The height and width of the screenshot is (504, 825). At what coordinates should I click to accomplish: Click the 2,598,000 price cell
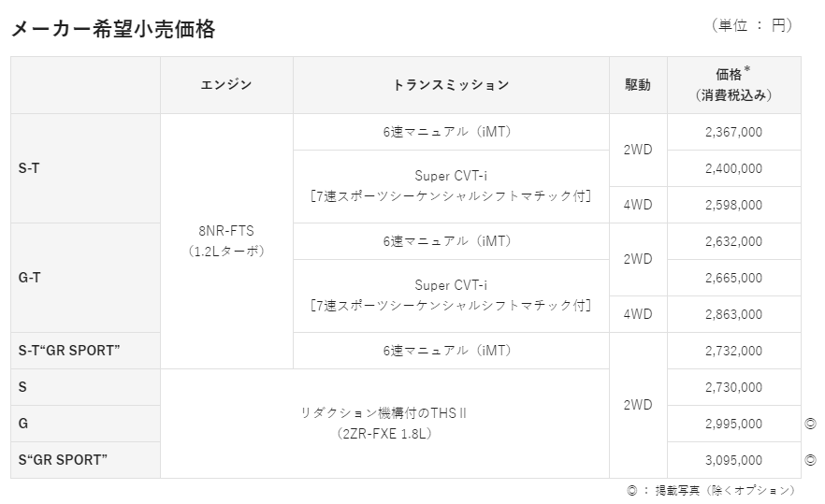[733, 205]
